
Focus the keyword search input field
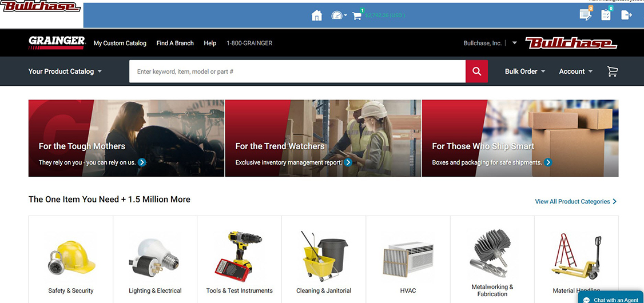point(297,71)
